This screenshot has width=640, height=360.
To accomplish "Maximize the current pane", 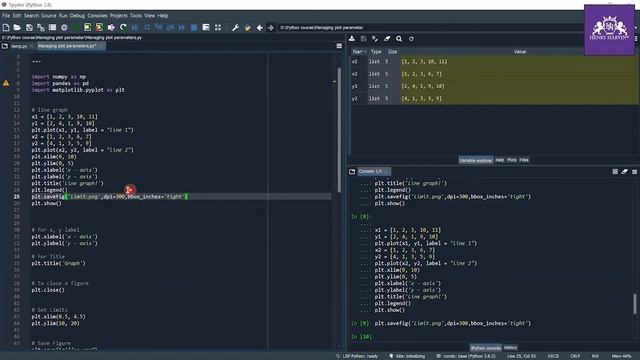I will tap(218, 28).
